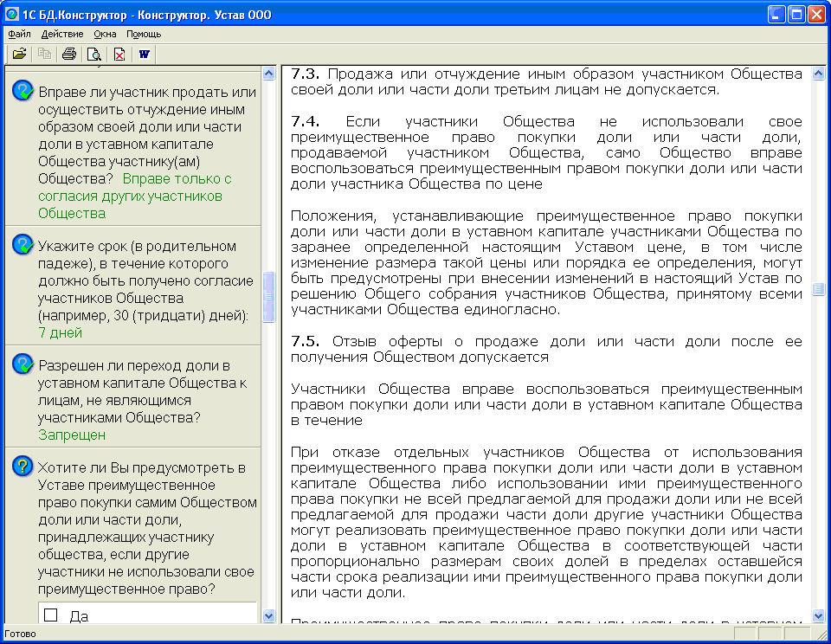Open the Действие menu
The width and height of the screenshot is (831, 644).
pyautogui.click(x=62, y=34)
